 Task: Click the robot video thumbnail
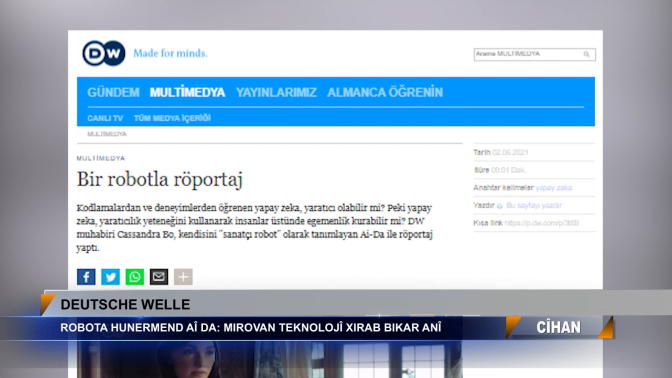pyautogui.click(x=270, y=359)
